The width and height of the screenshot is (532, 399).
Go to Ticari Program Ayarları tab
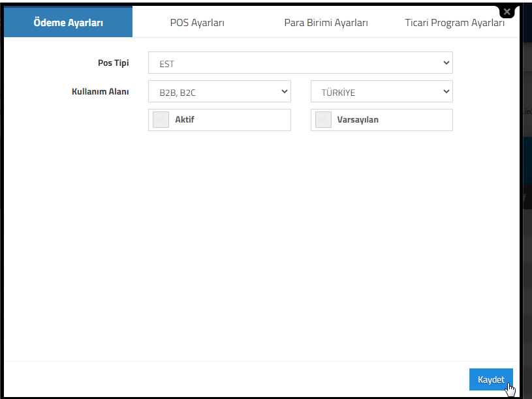tap(454, 22)
